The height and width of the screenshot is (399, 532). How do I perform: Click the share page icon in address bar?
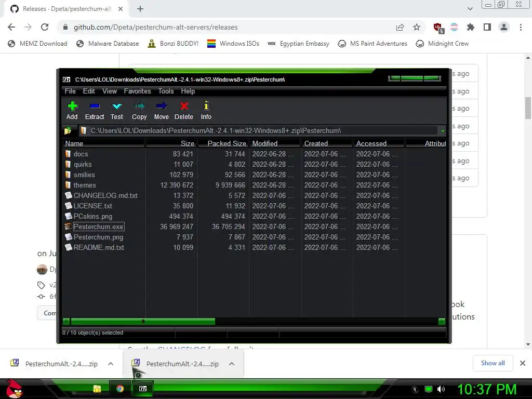tap(400, 27)
